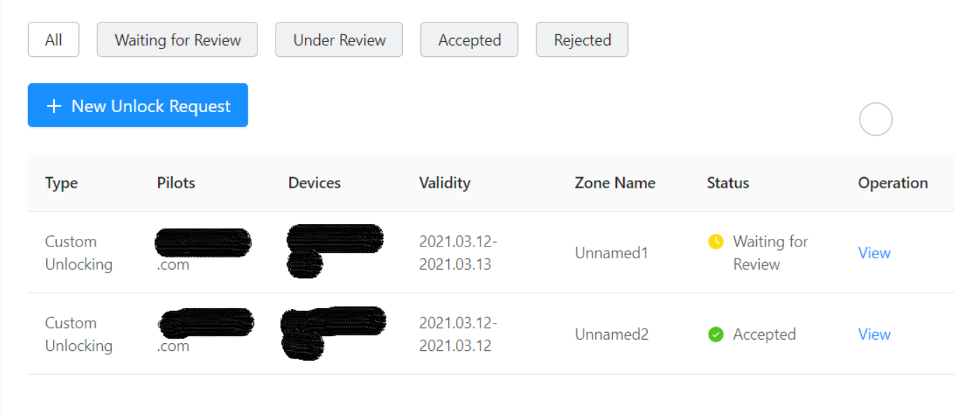980x416 pixels.
Task: Show All unlock requests
Action: tap(53, 40)
